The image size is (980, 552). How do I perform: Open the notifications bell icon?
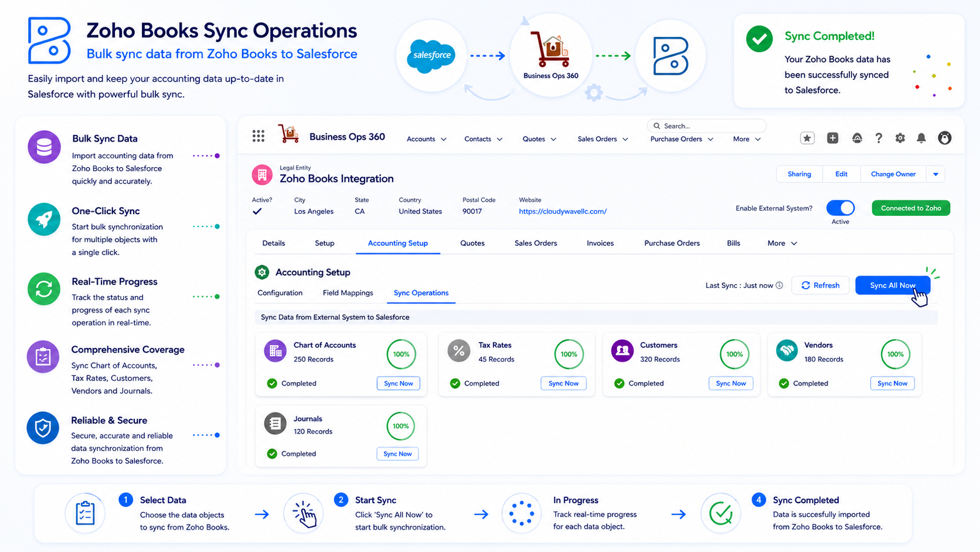tap(921, 138)
